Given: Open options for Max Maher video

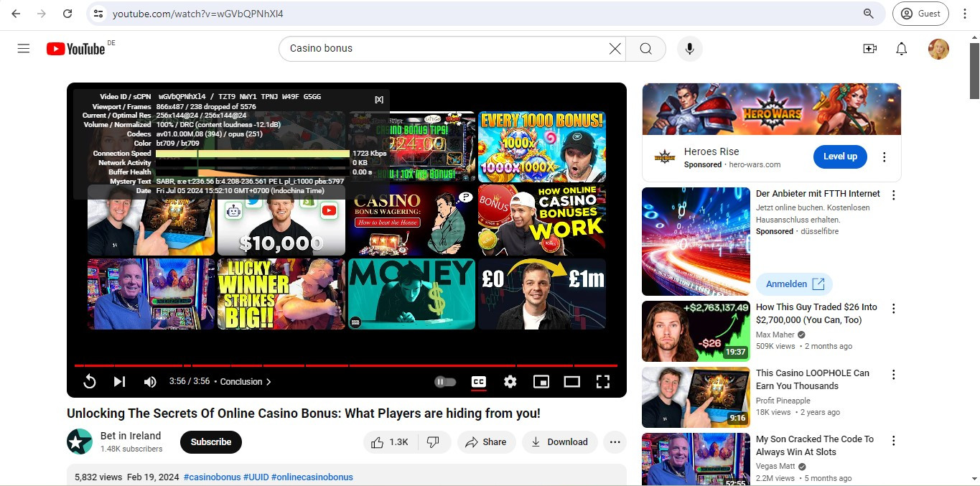Looking at the screenshot, I should [x=894, y=309].
